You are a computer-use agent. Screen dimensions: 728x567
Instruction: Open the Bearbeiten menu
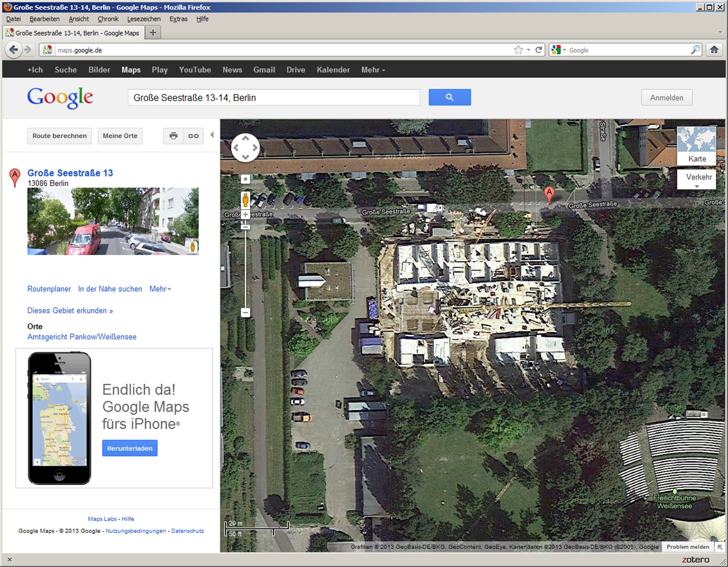pos(45,19)
